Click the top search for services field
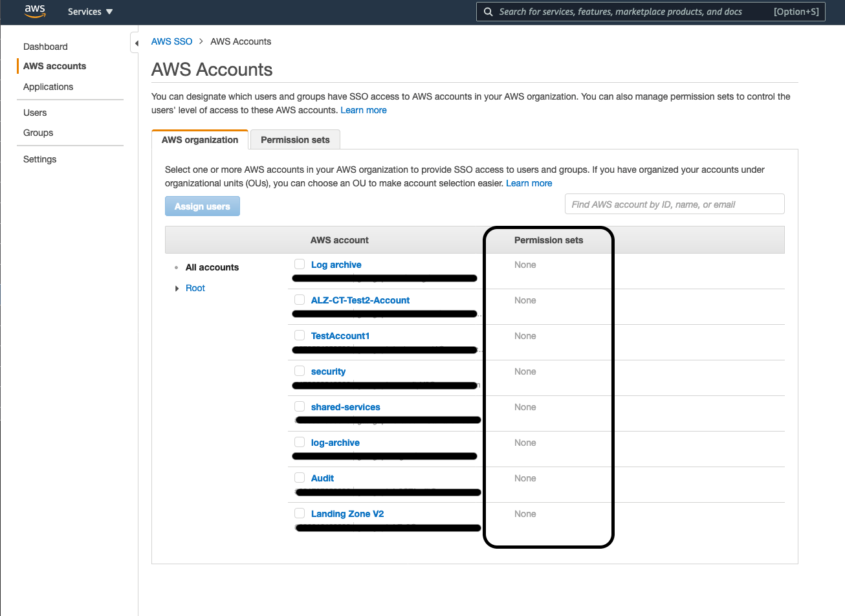845x616 pixels. 651,12
